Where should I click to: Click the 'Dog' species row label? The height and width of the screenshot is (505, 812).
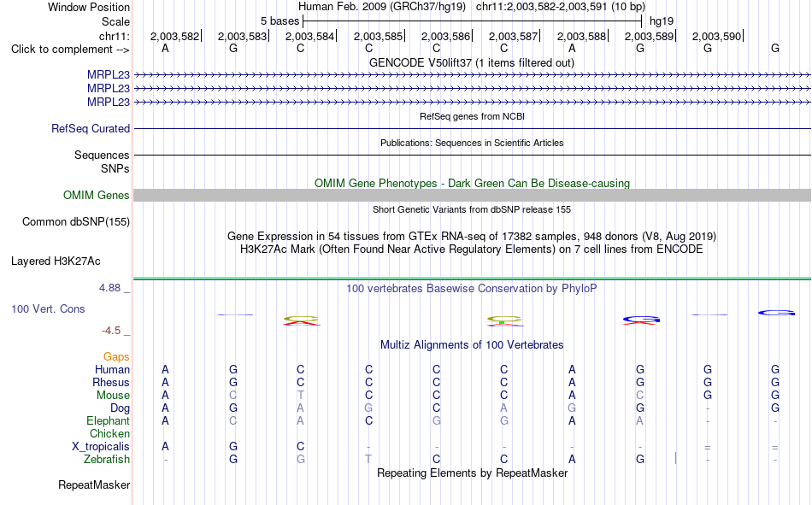point(120,408)
